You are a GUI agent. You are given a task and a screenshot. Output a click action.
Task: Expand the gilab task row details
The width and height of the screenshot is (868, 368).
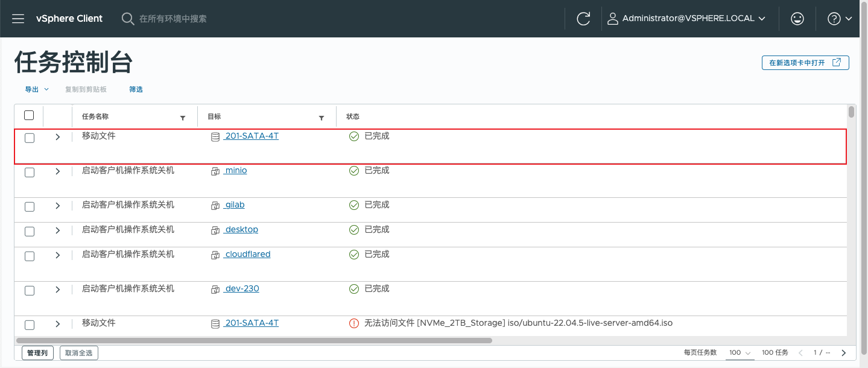click(58, 206)
